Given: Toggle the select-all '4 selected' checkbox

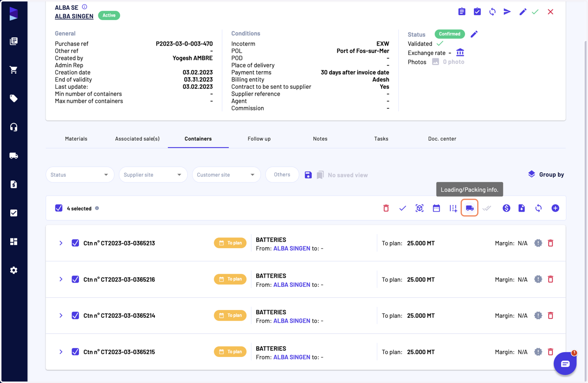Looking at the screenshot, I should 59,208.
